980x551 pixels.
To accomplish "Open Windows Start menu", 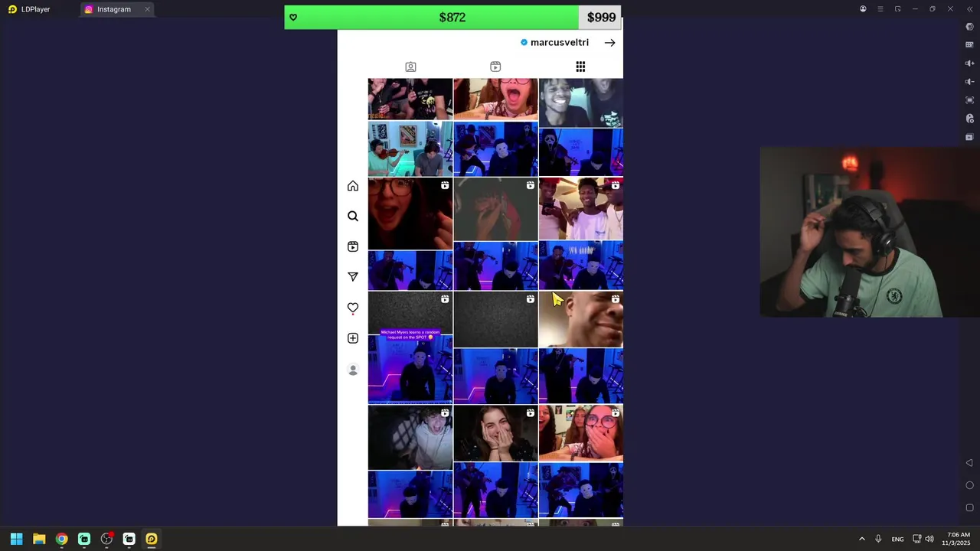I will point(16,539).
